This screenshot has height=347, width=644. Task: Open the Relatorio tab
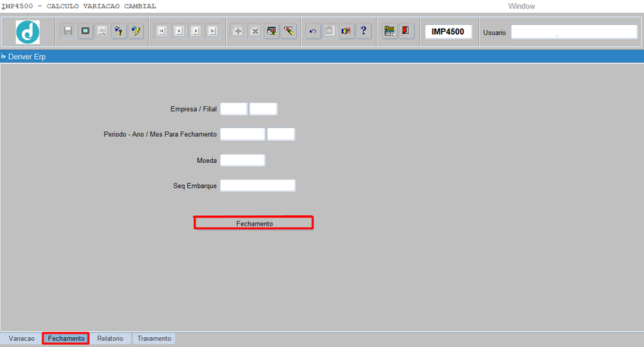click(111, 339)
